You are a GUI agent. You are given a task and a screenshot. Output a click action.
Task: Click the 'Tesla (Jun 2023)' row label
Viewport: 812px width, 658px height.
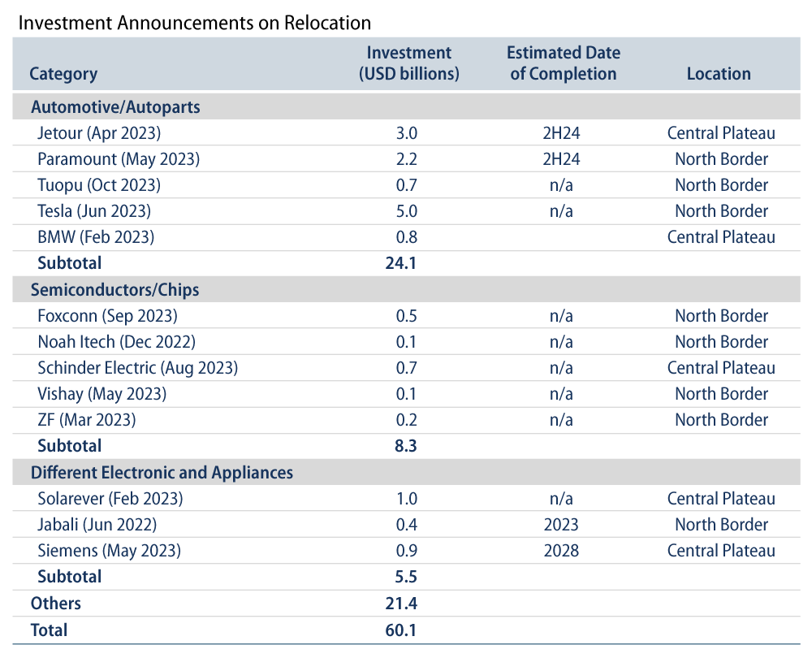pyautogui.click(x=94, y=211)
